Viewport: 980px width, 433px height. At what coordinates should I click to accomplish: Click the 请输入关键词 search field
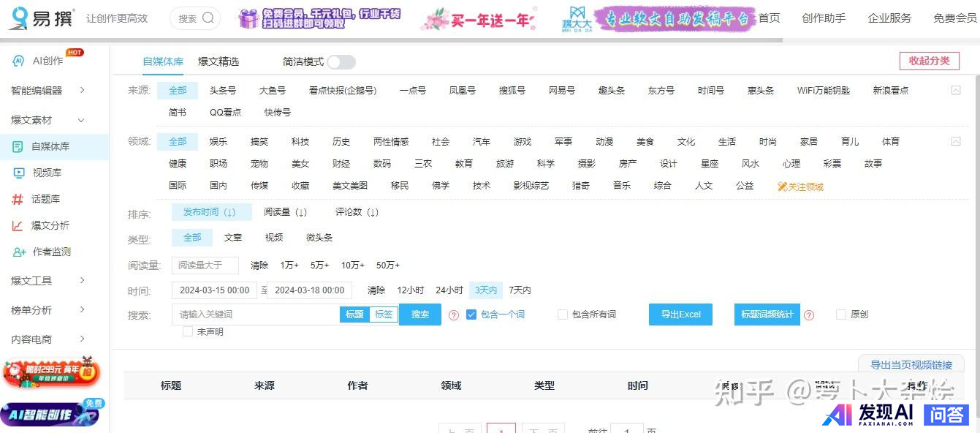point(256,315)
